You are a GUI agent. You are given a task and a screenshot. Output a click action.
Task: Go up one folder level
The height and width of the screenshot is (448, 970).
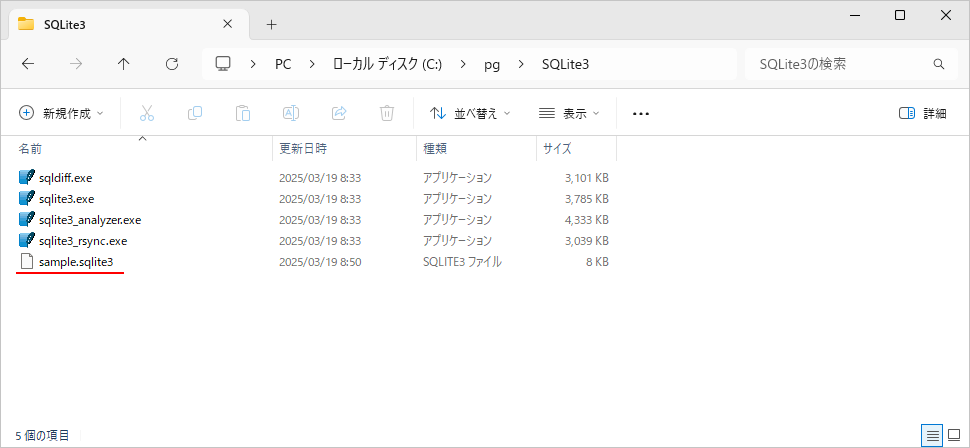click(x=124, y=64)
